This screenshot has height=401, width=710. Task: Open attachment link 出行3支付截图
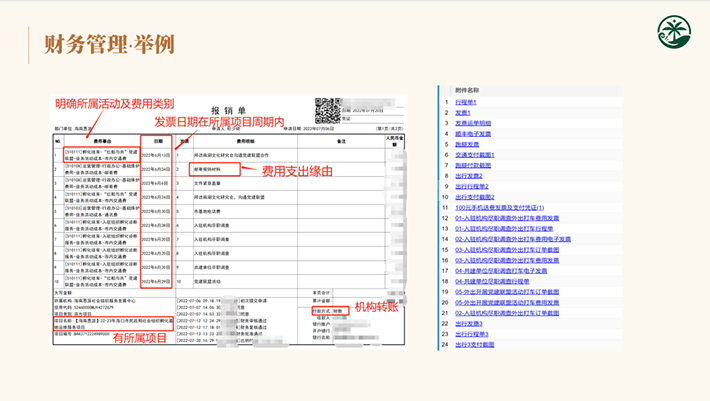(x=475, y=345)
